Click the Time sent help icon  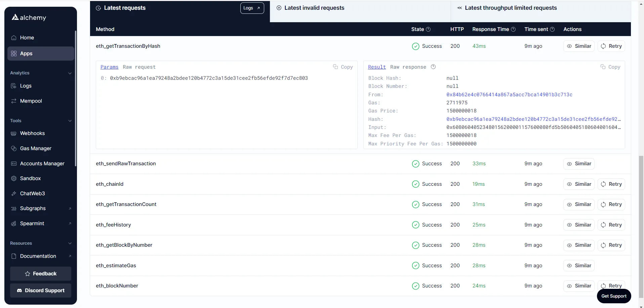(x=552, y=29)
